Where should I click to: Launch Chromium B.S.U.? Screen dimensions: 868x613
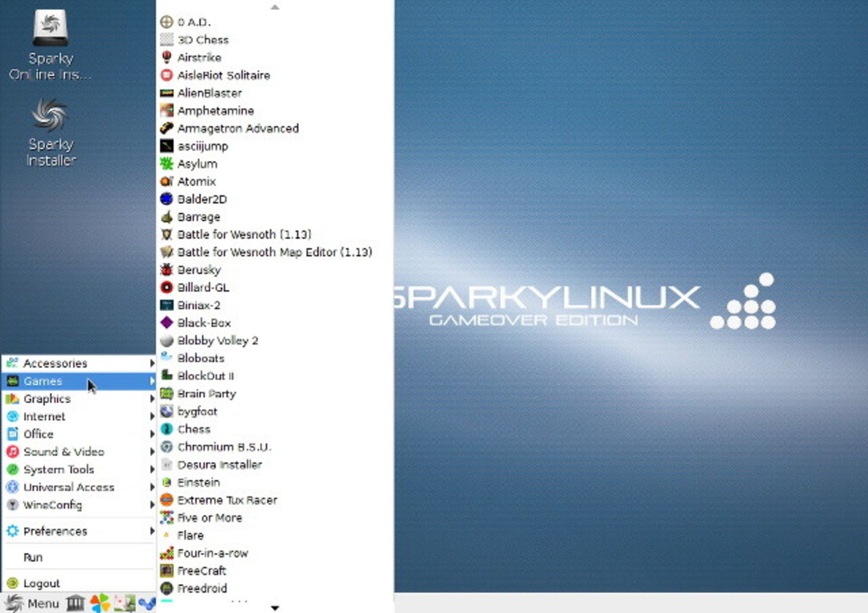tap(225, 447)
